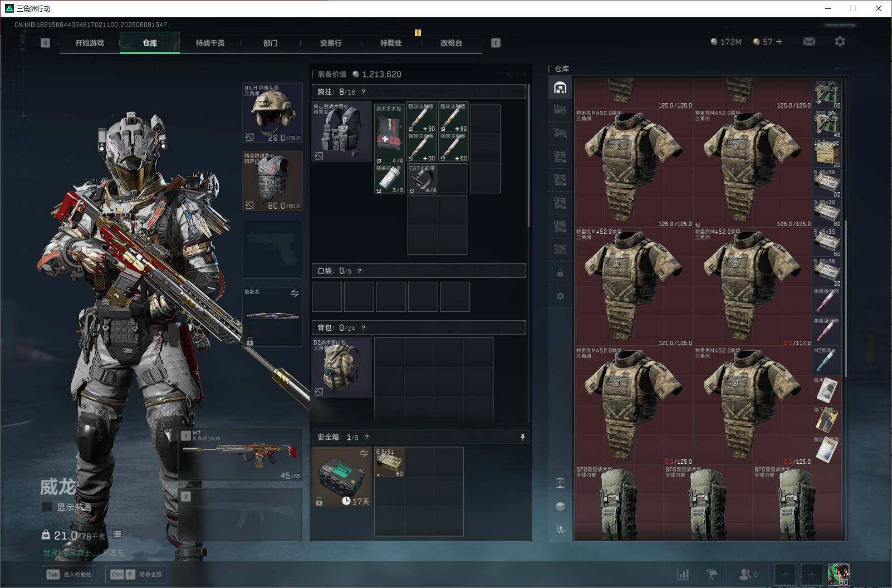
Task: Select the leftmost GTO重型战术包 backpack in warehouse
Action: [619, 503]
